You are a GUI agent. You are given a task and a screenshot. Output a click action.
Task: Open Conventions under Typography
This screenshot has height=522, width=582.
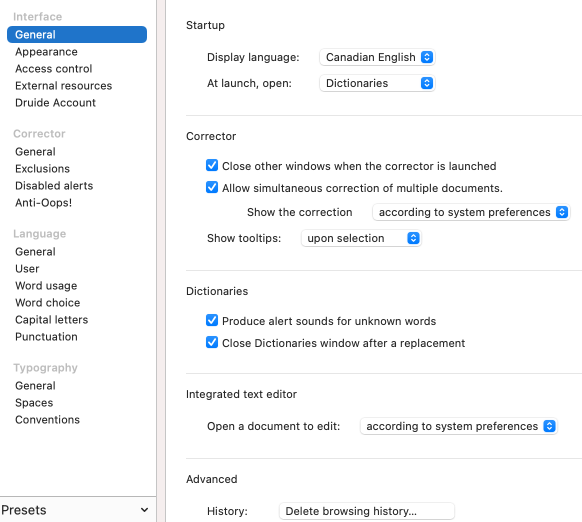pyautogui.click(x=47, y=420)
